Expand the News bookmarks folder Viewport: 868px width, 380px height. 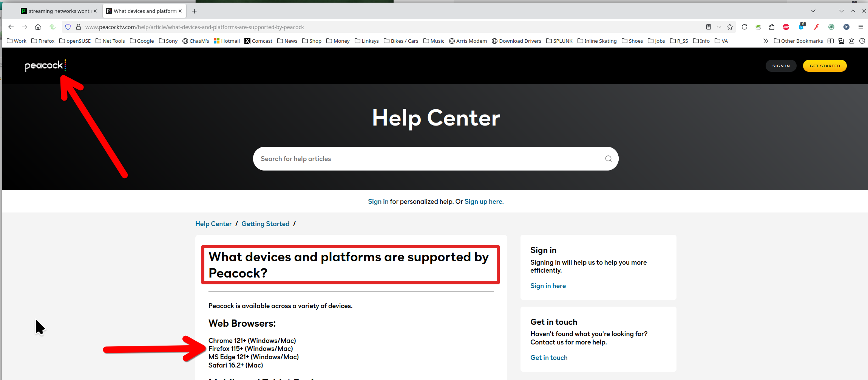pyautogui.click(x=287, y=41)
